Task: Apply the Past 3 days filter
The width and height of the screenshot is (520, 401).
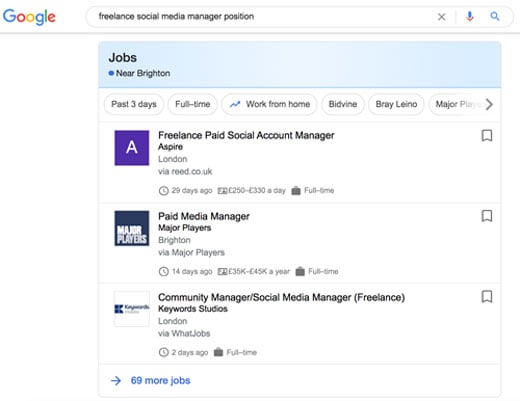Action: point(134,104)
